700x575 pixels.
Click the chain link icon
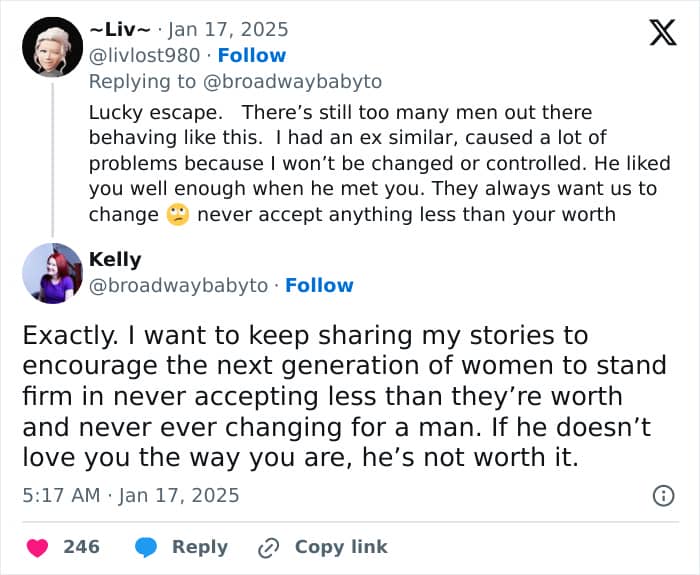(268, 547)
